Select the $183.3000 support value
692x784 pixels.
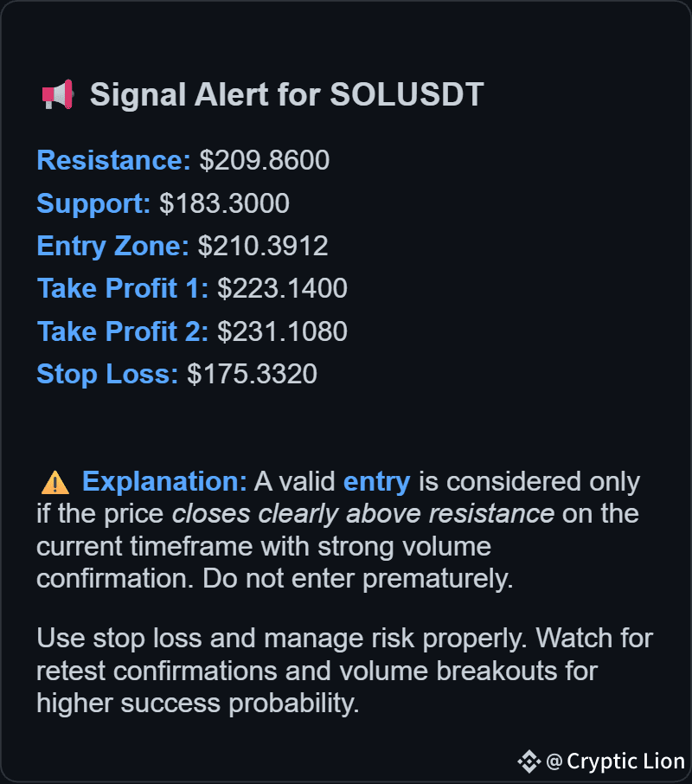pos(224,203)
